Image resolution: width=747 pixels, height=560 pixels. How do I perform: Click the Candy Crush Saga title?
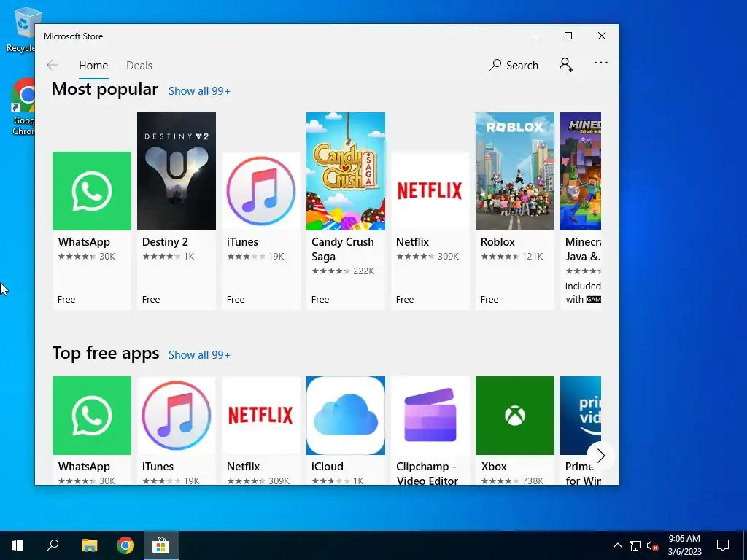click(343, 249)
